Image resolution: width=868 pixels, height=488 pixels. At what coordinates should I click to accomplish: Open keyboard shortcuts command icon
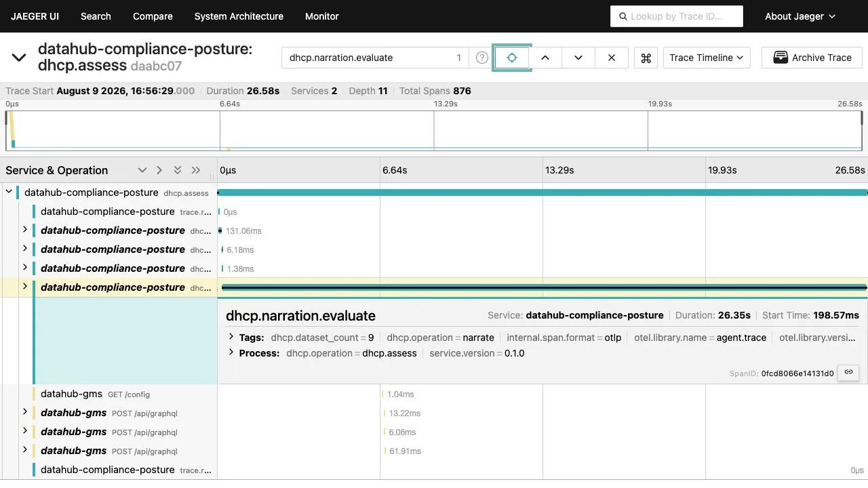click(x=646, y=58)
